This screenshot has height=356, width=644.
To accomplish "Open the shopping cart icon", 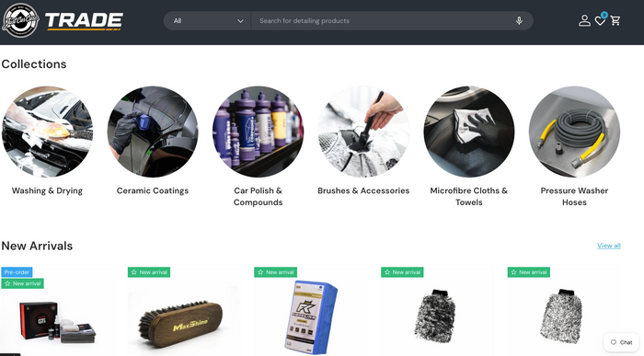I will [615, 20].
